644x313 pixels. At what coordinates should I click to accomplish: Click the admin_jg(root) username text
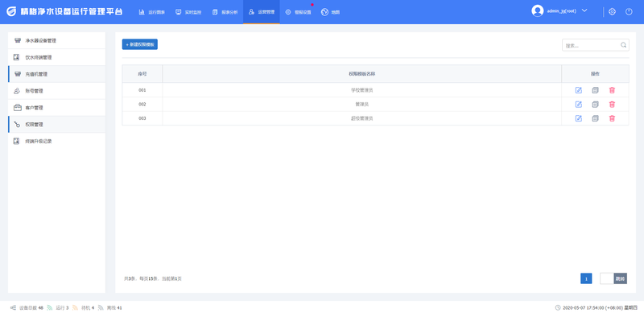click(561, 11)
